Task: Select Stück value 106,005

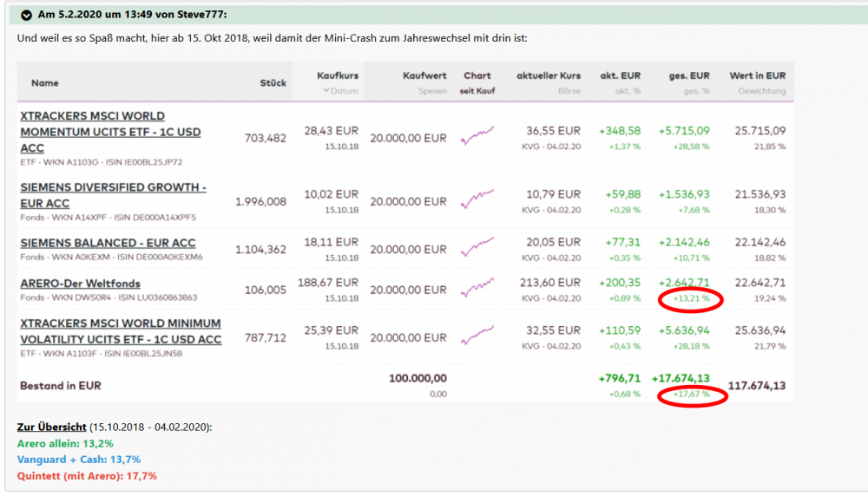Action: [265, 290]
